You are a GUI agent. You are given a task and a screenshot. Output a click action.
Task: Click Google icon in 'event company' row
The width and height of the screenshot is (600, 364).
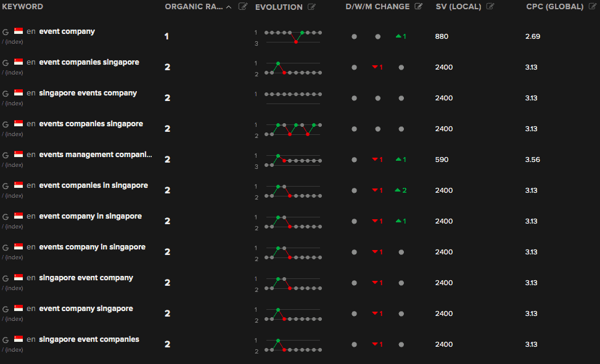tap(6, 31)
